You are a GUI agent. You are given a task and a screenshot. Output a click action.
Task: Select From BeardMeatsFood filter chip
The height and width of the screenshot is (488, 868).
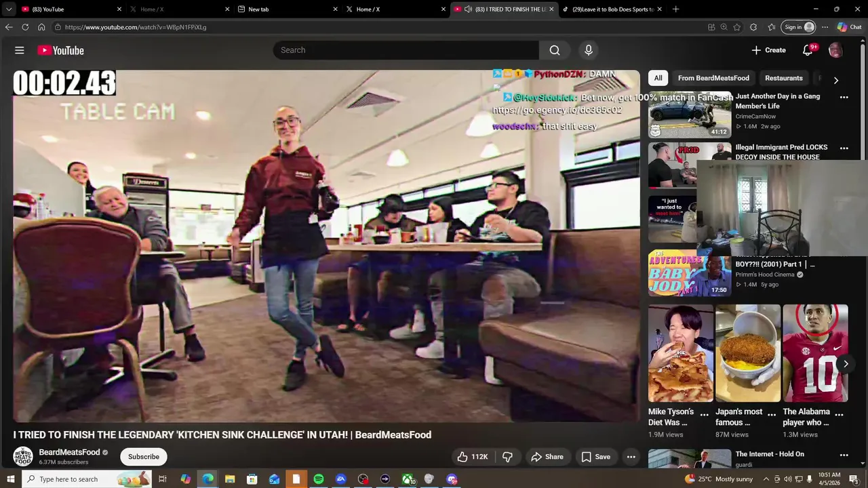(713, 78)
